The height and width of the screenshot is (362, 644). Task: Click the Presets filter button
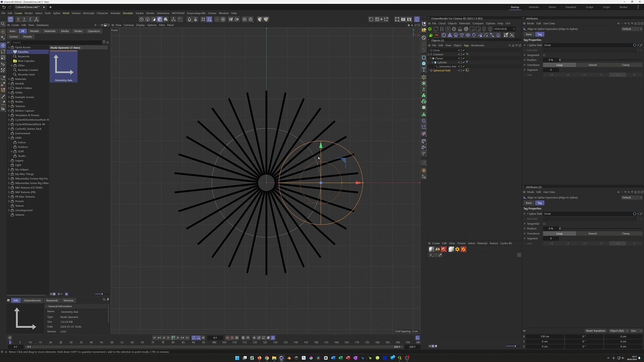point(27,36)
